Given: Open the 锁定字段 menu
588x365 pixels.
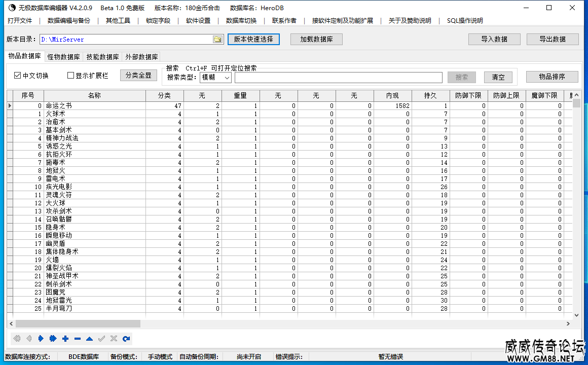Looking at the screenshot, I should pos(158,21).
